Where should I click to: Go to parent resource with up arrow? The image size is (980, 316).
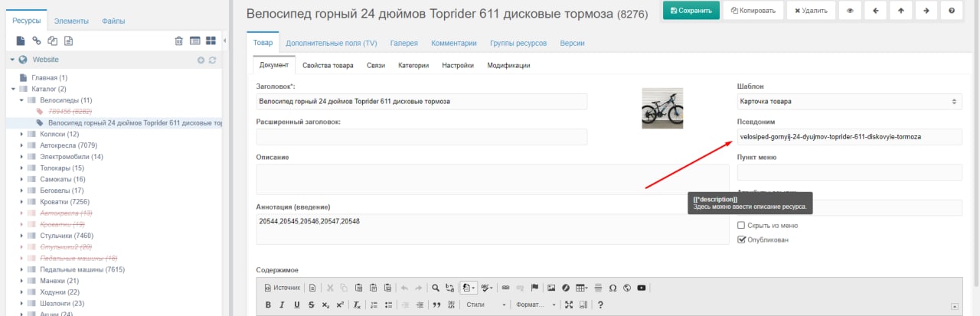pyautogui.click(x=900, y=11)
